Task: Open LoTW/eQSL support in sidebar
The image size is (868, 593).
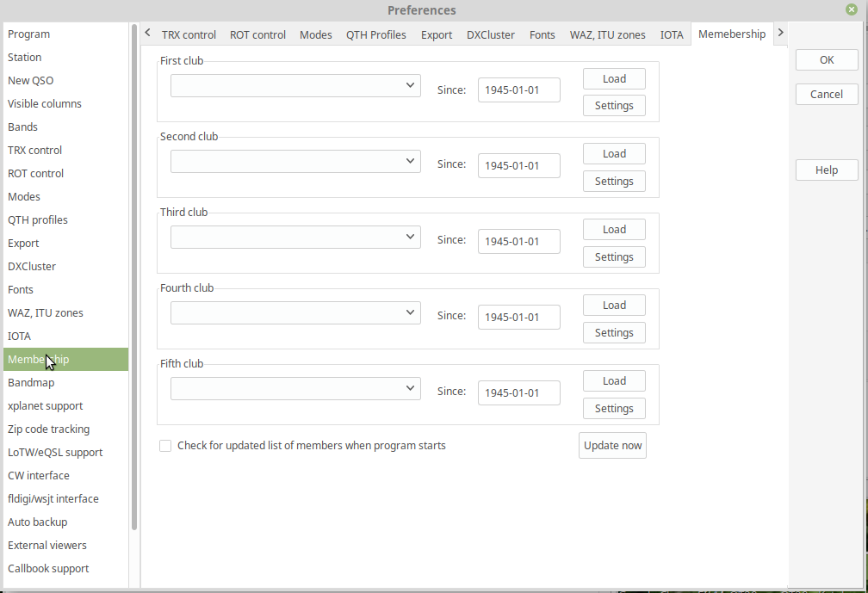Action: point(65,452)
